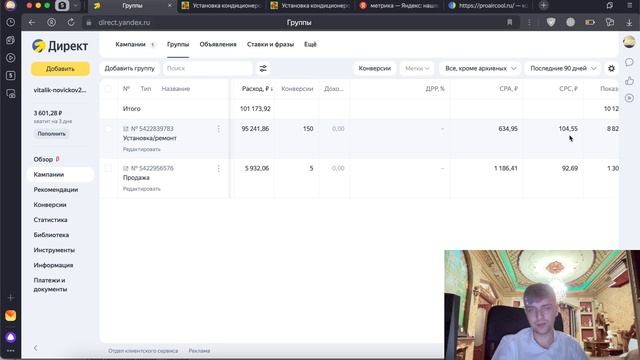640x360 pixels.
Task: Click the yellow Добавить button
Action: tap(60, 69)
